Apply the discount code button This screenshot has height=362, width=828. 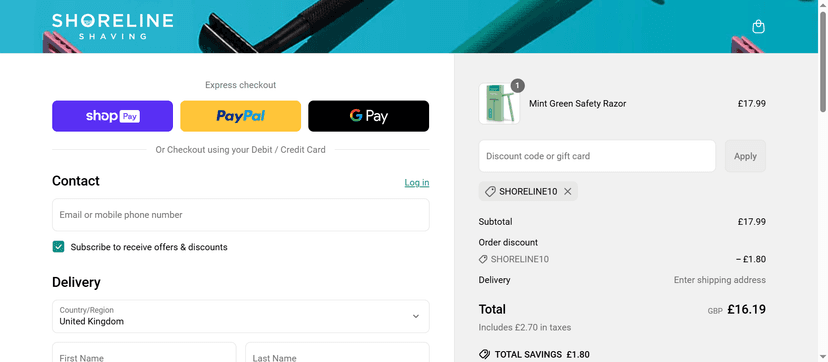coord(745,156)
